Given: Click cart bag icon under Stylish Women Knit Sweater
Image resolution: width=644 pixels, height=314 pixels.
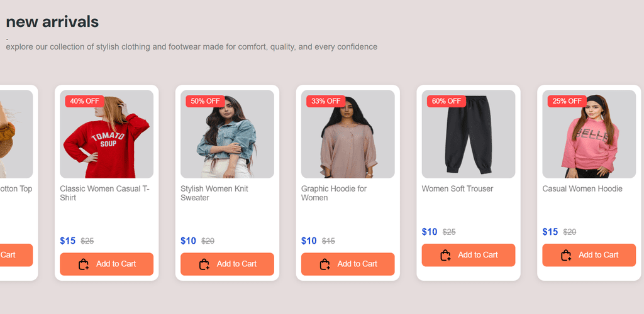Looking at the screenshot, I should click(x=204, y=264).
